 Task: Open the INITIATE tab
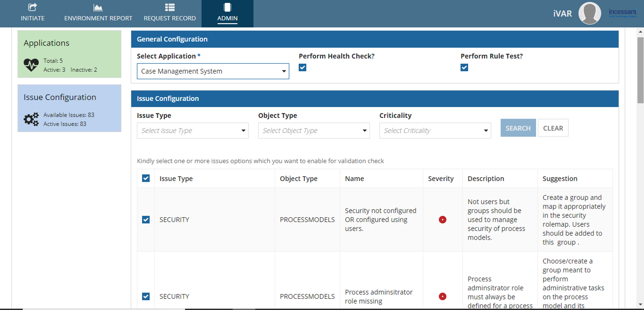[33, 13]
